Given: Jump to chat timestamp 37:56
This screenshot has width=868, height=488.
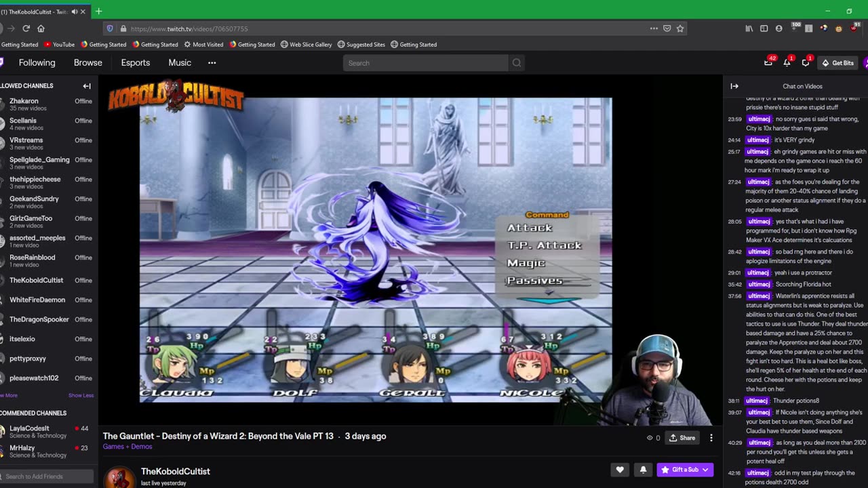Looking at the screenshot, I should (x=735, y=296).
